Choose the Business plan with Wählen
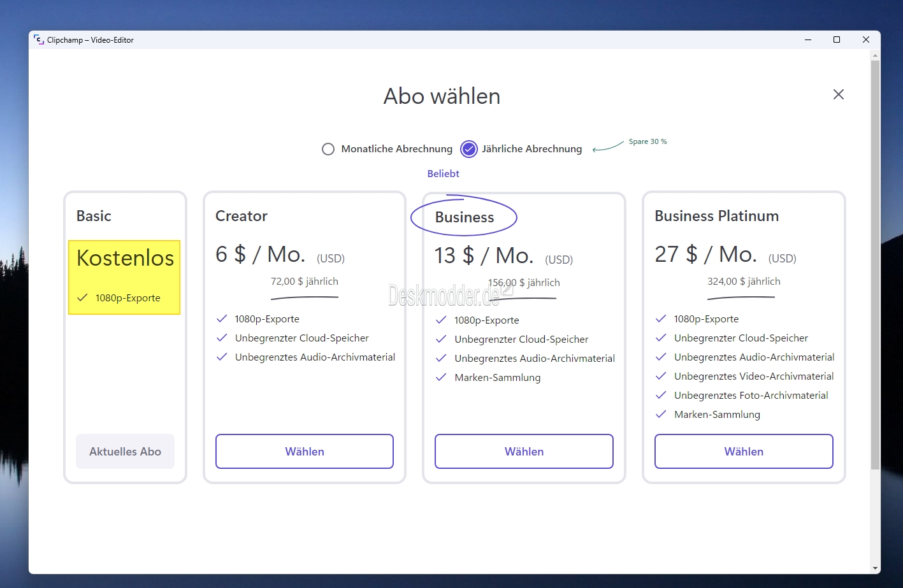 [524, 452]
